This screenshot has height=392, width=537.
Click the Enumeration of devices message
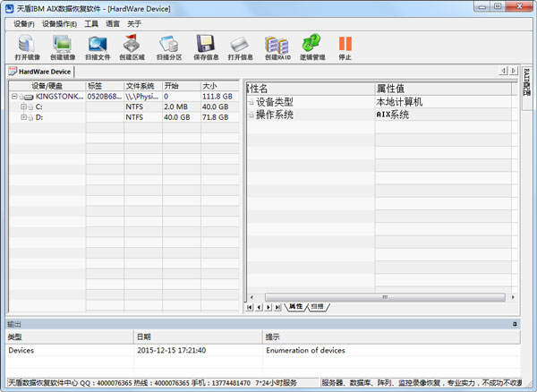(305, 350)
